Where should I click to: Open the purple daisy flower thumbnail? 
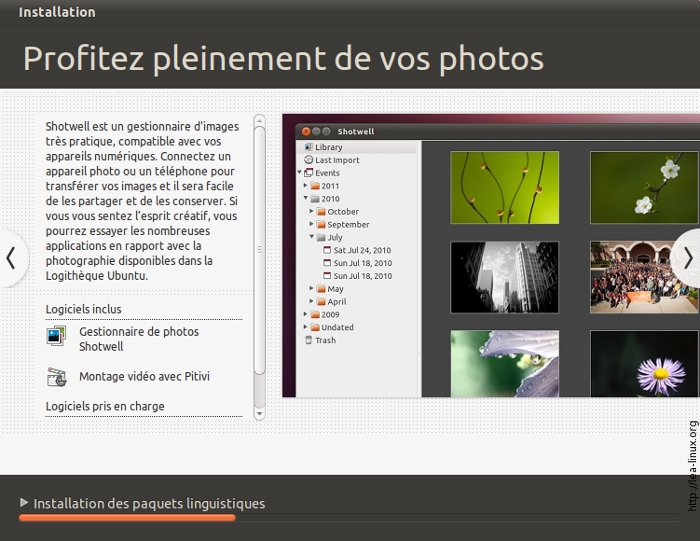[643, 364]
